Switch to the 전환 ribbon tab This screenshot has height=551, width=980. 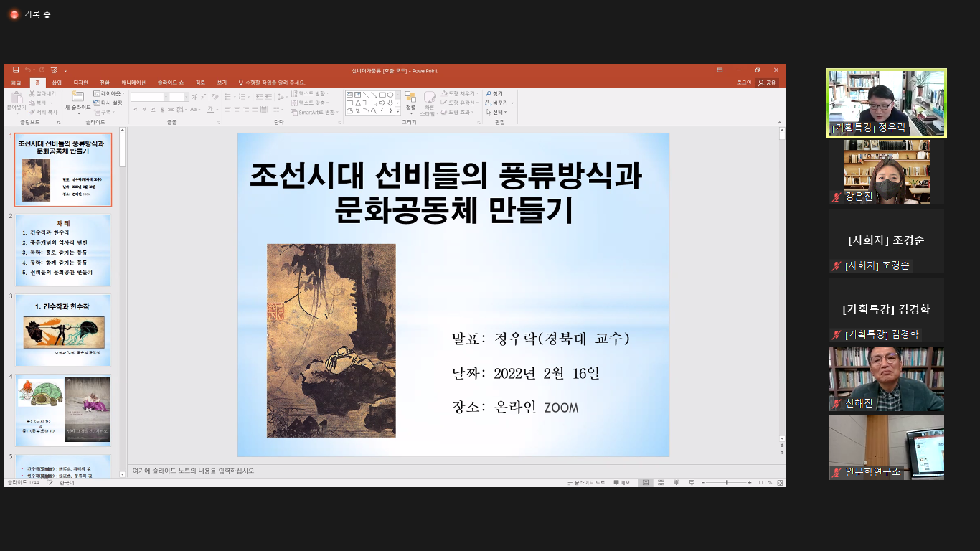point(105,83)
